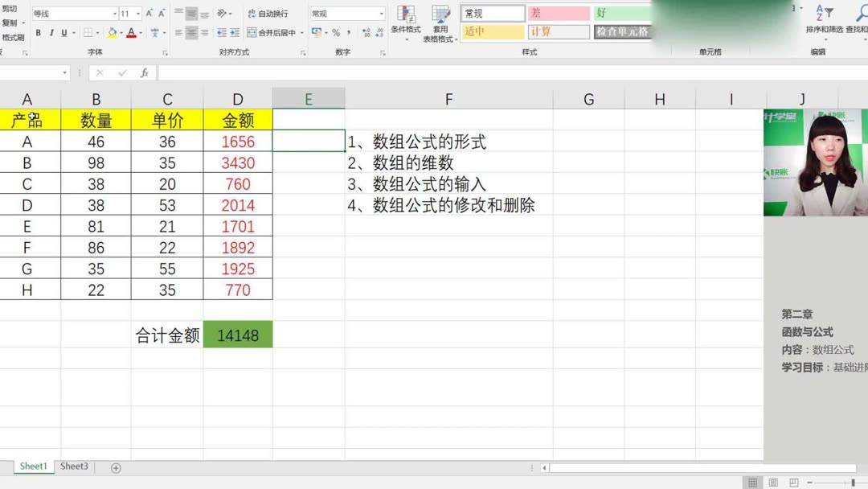This screenshot has width=868, height=489.
Task: Apply underline using the U icon
Action: [x=64, y=33]
